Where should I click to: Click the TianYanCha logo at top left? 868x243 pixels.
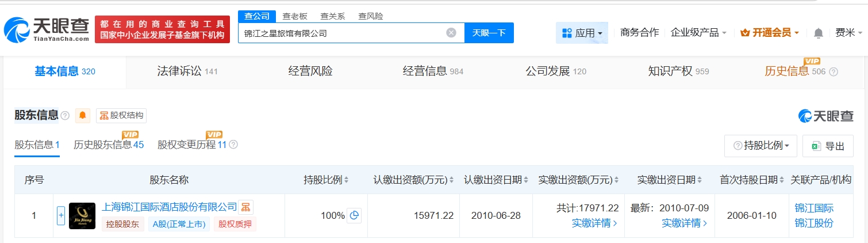pyautogui.click(x=47, y=29)
